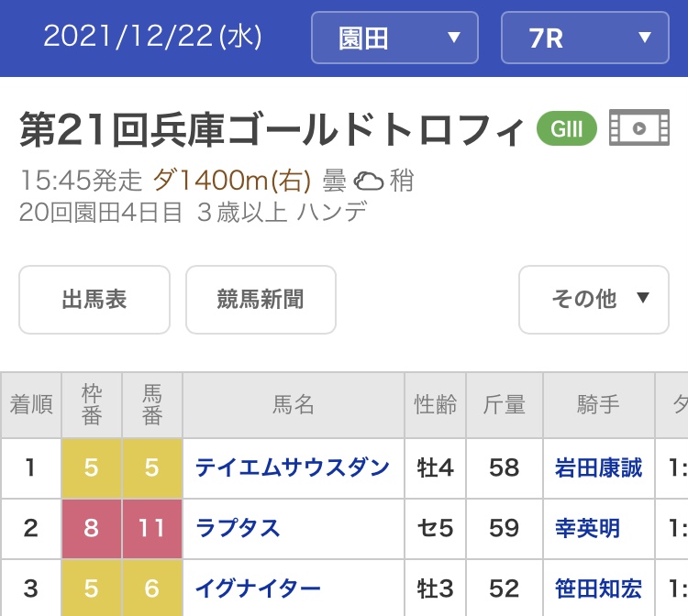The image size is (688, 616).
Task: View jockey 幸英明 profile
Action: point(587,528)
